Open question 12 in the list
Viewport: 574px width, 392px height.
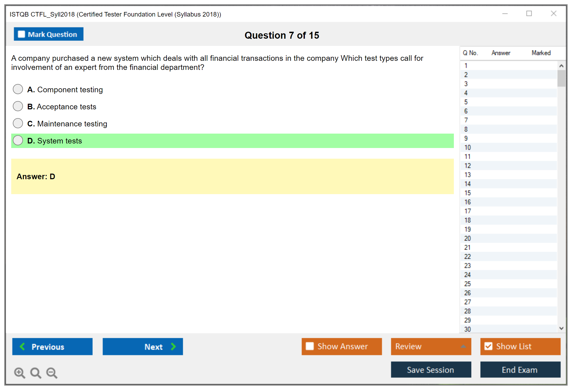pyautogui.click(x=467, y=166)
